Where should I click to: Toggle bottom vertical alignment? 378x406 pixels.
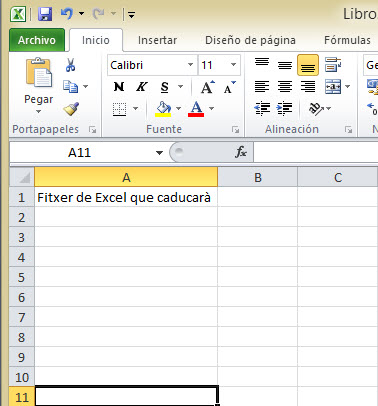pyautogui.click(x=308, y=65)
